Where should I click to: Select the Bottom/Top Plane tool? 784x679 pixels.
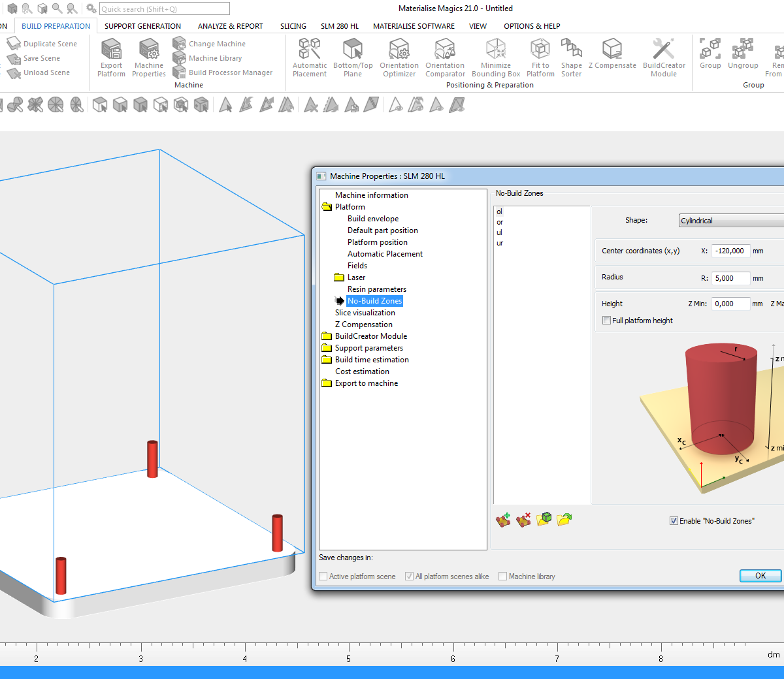[353, 57]
